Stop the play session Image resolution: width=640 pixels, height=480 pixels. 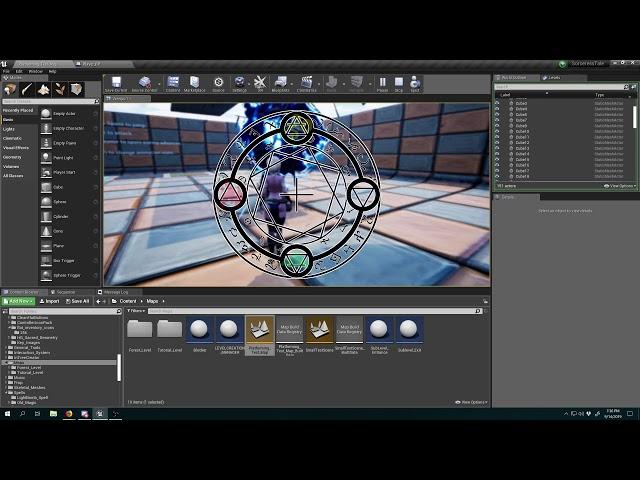[399, 83]
